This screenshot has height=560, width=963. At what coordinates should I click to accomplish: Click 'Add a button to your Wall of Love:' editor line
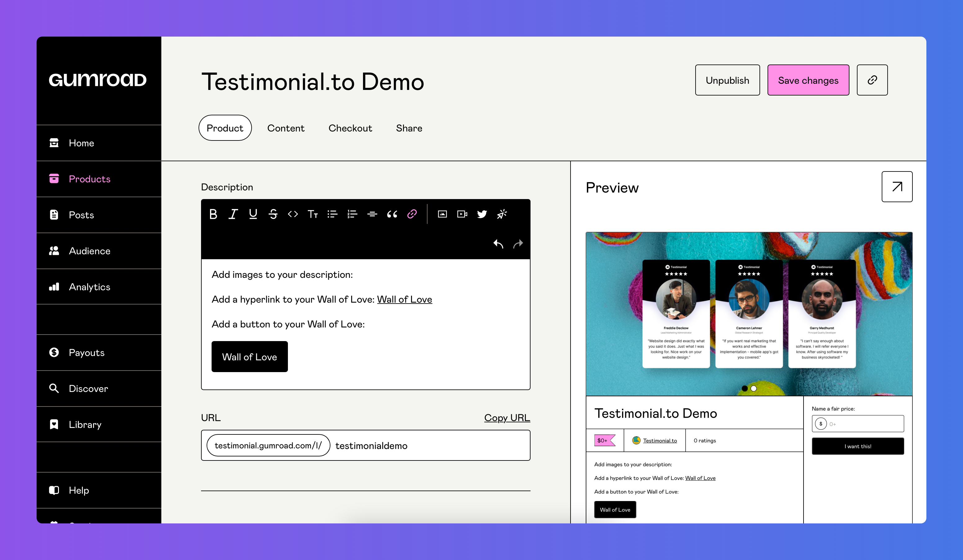point(288,324)
